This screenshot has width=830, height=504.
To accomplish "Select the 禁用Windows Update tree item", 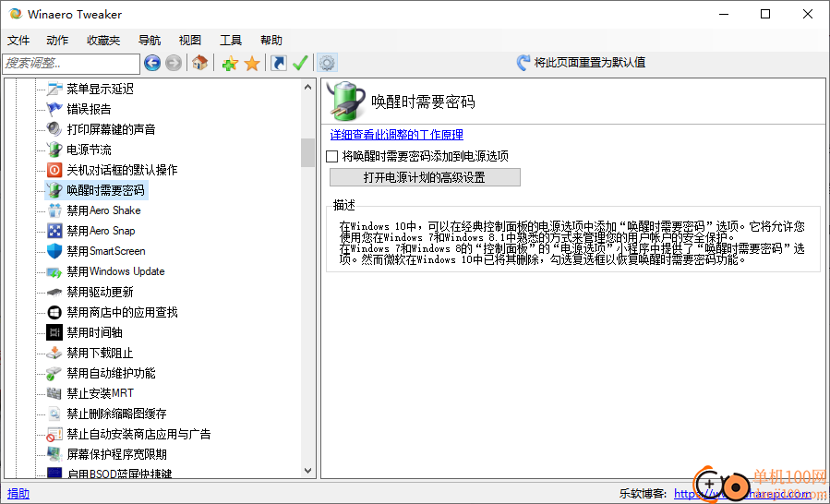I will (x=115, y=271).
